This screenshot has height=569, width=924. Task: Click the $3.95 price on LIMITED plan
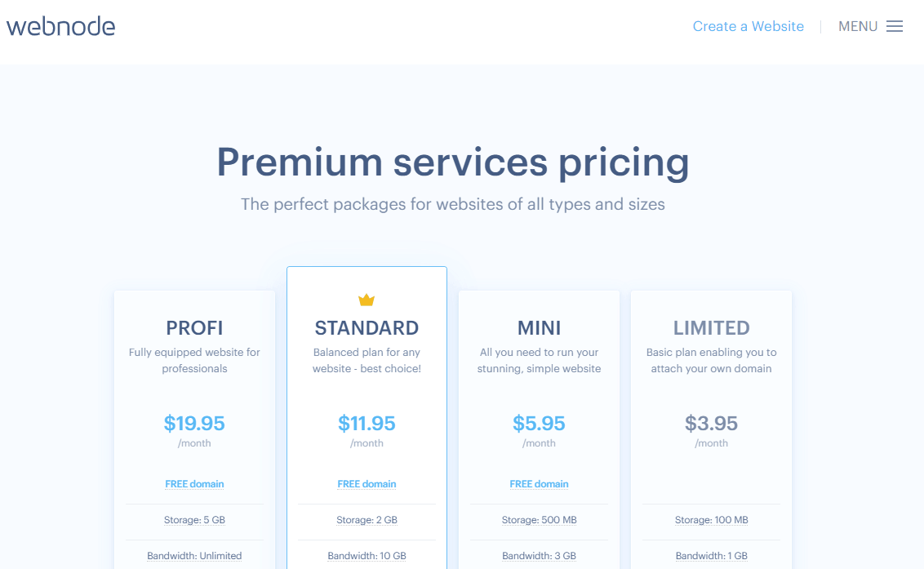click(711, 423)
